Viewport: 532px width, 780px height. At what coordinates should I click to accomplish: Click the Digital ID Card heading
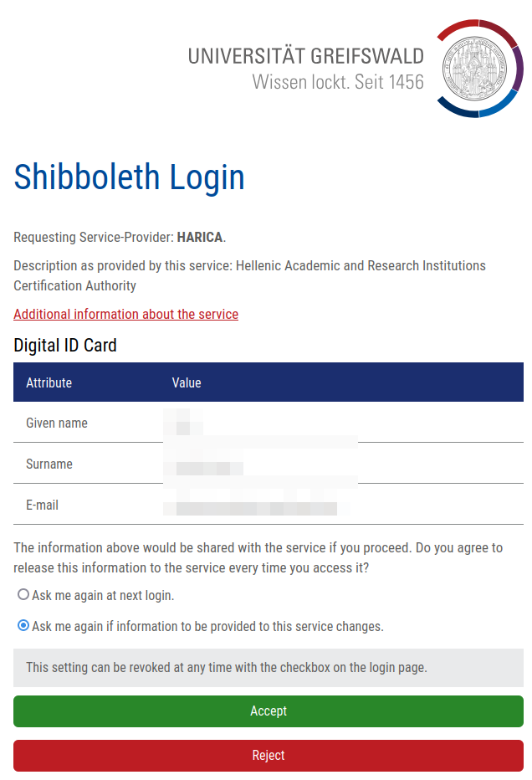(65, 345)
